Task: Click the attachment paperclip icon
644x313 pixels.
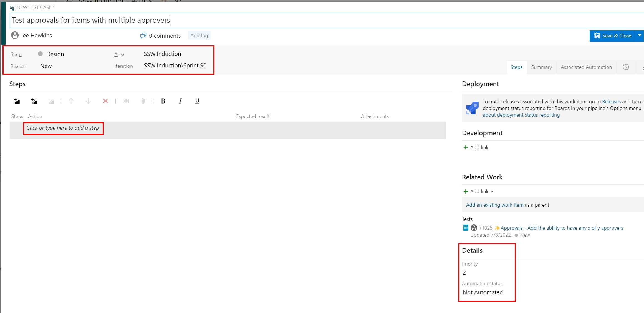Action: coord(143,101)
